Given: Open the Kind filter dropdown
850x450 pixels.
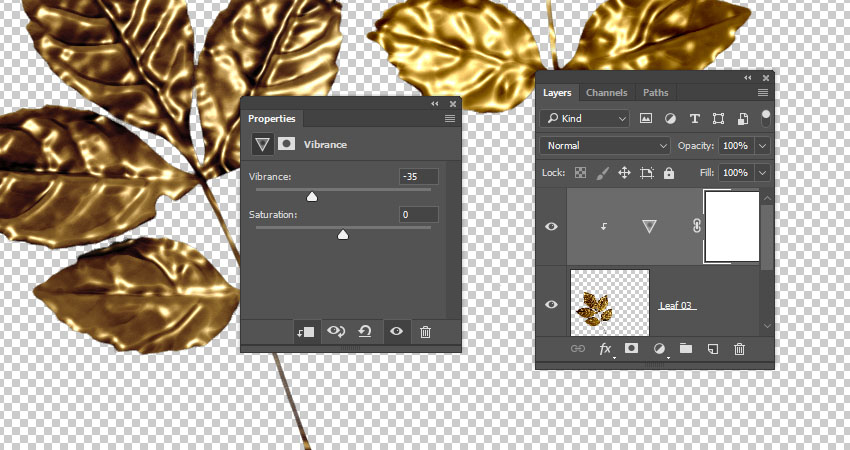Looking at the screenshot, I should (584, 118).
